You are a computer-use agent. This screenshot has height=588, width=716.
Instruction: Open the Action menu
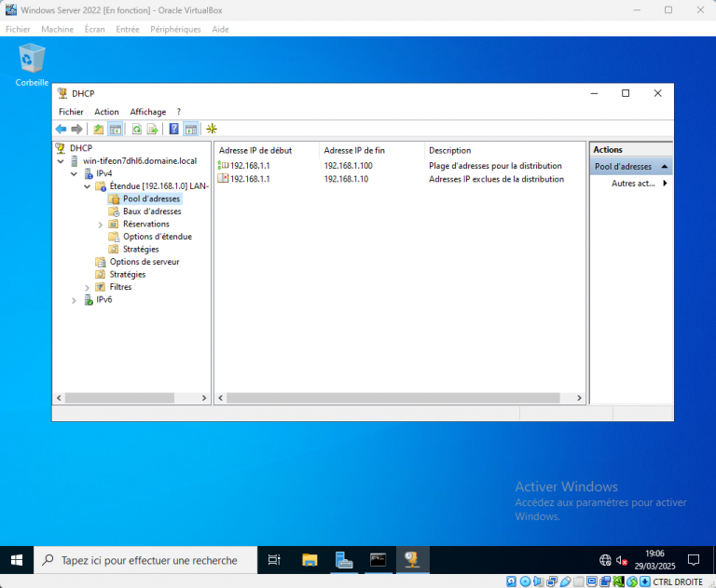point(106,112)
